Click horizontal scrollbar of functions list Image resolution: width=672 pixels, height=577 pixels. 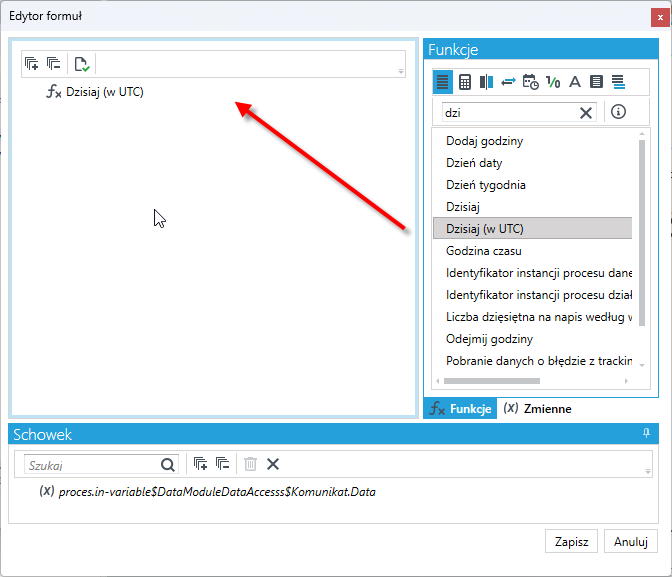pyautogui.click(x=492, y=381)
